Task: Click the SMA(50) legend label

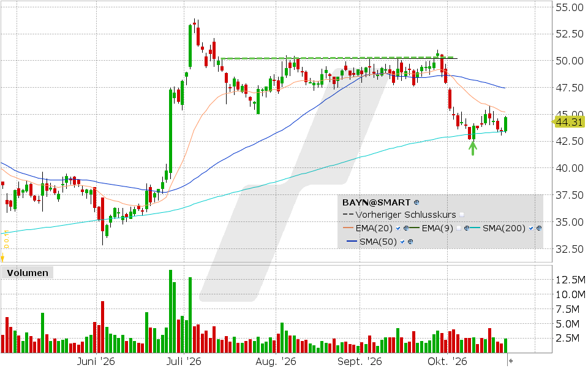Action: pyautogui.click(x=378, y=242)
